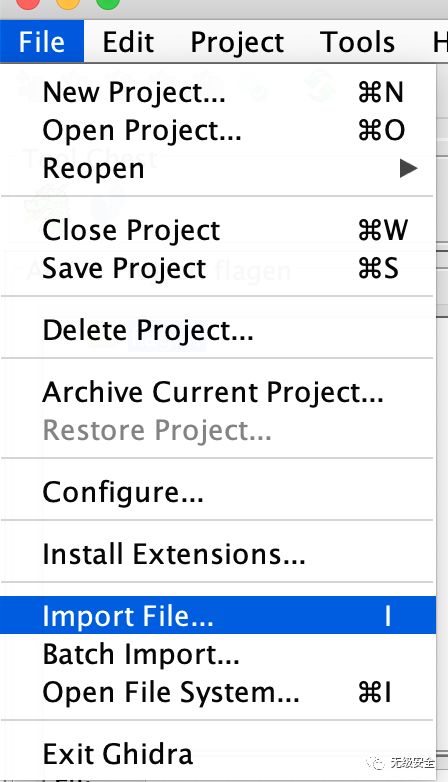Click the yellow window minimize button
This screenshot has width=448, height=782.
click(67, 2)
